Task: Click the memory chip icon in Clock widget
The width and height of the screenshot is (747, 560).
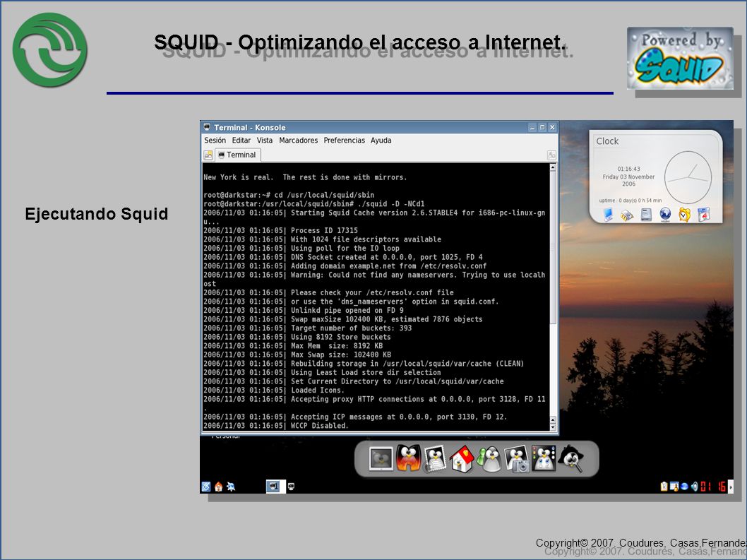Action: click(626, 215)
